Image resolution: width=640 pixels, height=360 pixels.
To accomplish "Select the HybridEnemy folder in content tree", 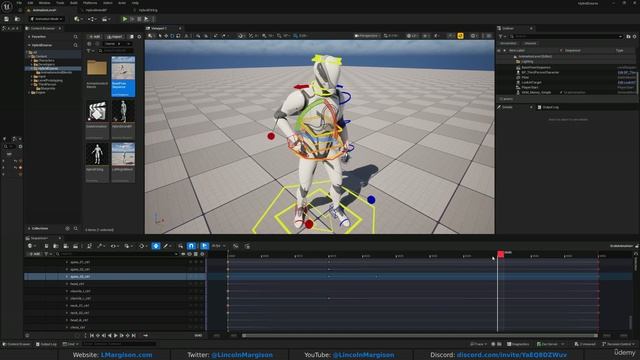I will click(x=48, y=69).
